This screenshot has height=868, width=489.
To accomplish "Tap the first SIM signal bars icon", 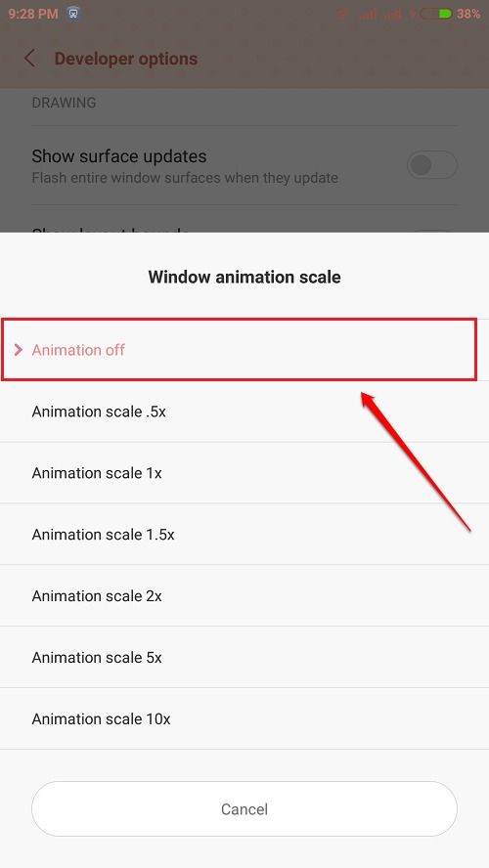I will pyautogui.click(x=367, y=14).
